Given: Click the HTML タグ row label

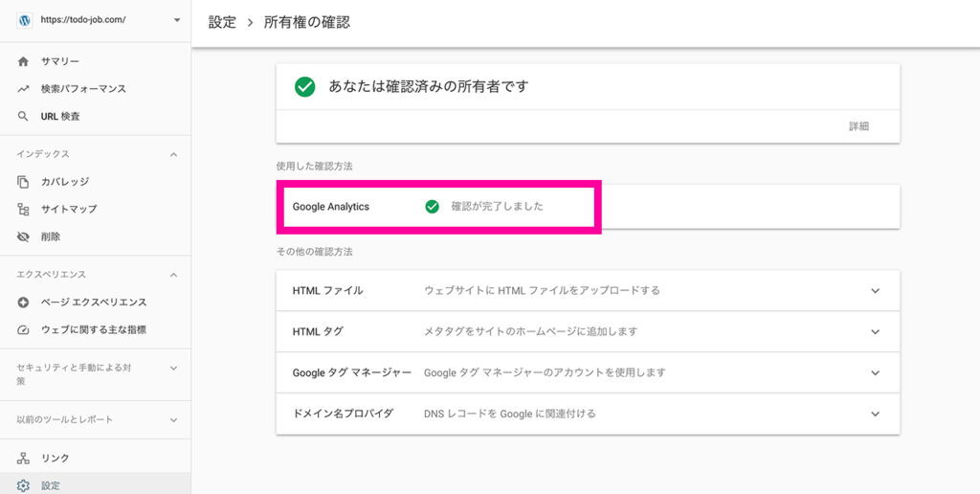Looking at the screenshot, I should click(x=318, y=332).
